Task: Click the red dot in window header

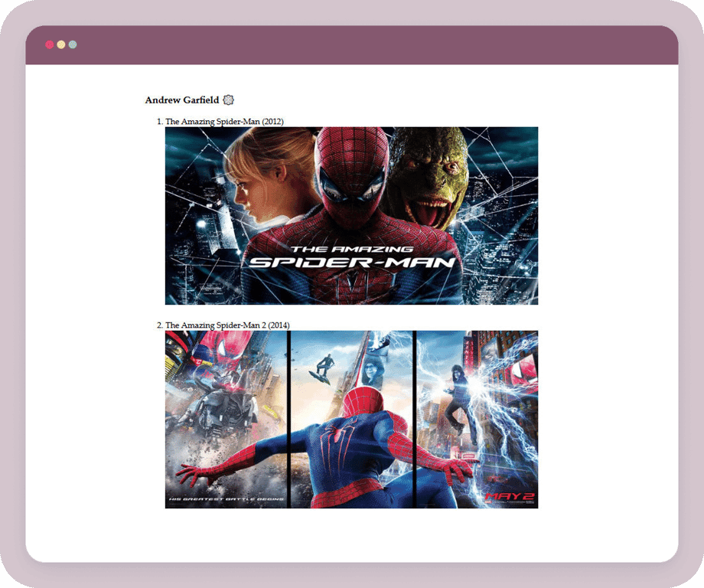Action: [x=50, y=44]
